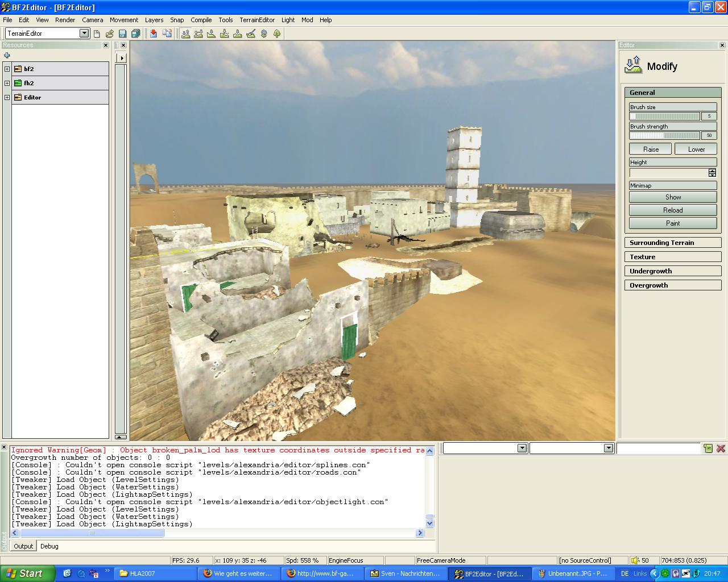Select the undergrowth flower tool icon

tap(264, 34)
